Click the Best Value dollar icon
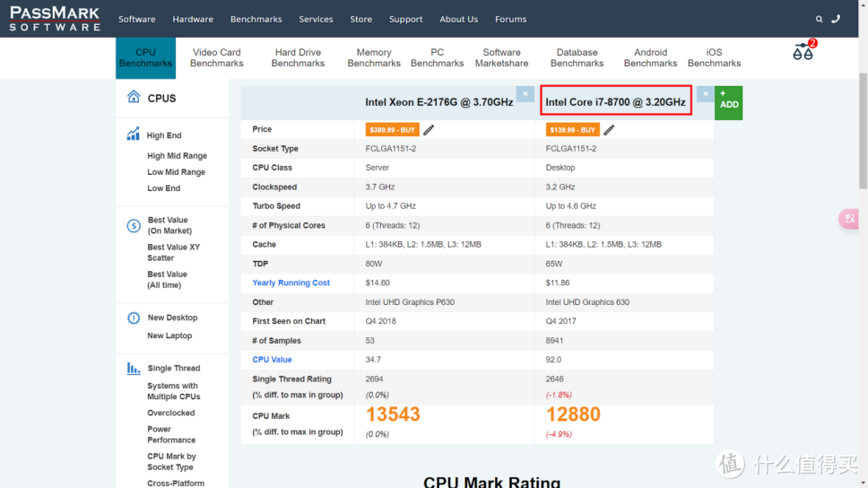The image size is (868, 488). (x=134, y=225)
